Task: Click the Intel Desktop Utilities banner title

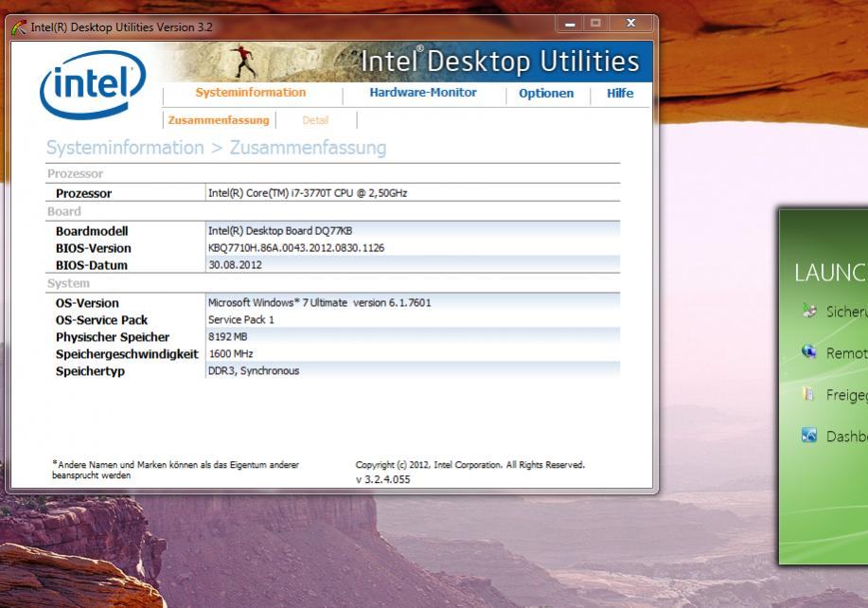Action: pyautogui.click(x=500, y=61)
